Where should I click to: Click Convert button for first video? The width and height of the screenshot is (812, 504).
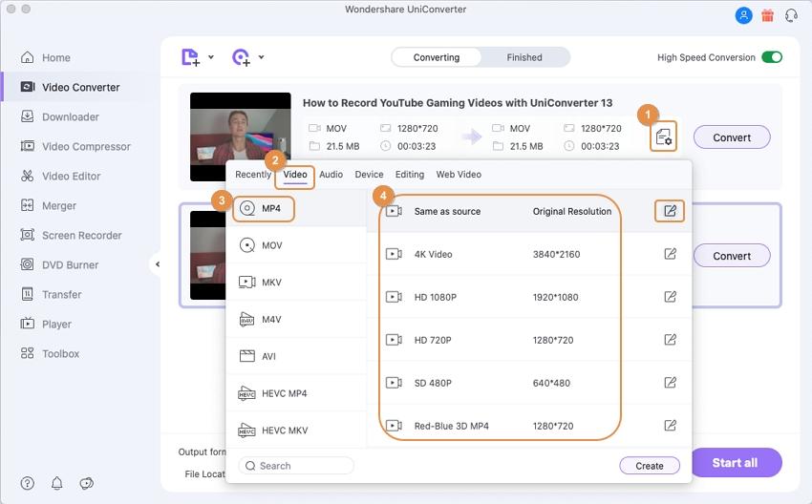pos(732,137)
